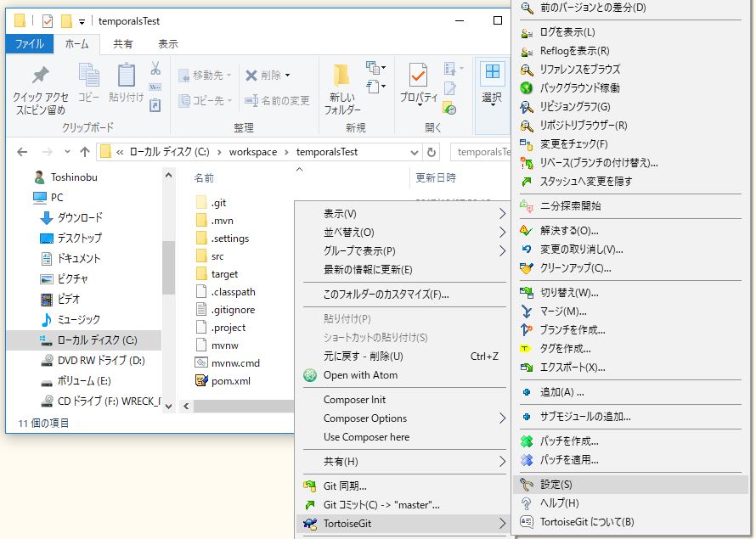Select Open with Atom entry
756x539 pixels.
404,375
